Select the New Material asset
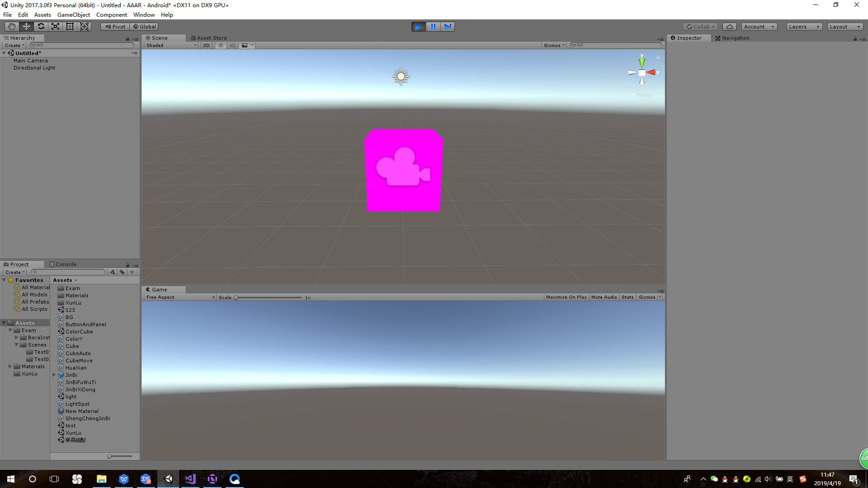This screenshot has height=488, width=868. [x=82, y=411]
